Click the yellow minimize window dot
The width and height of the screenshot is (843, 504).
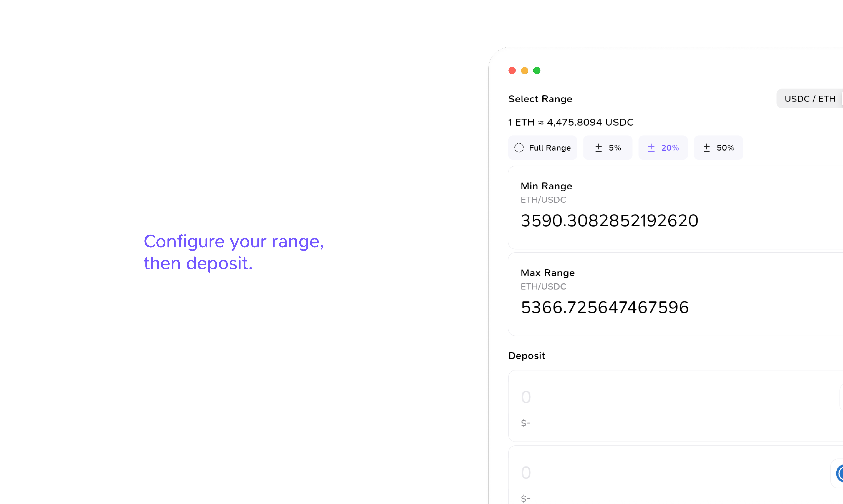pyautogui.click(x=525, y=71)
